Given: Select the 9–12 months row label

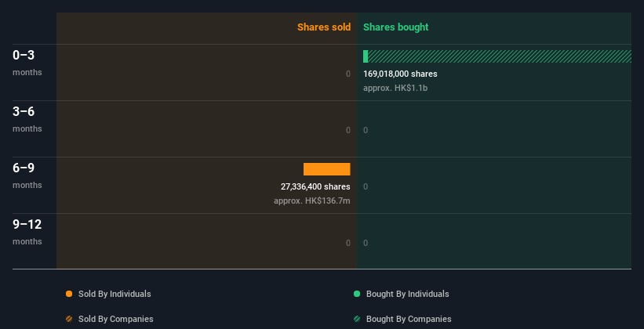Looking at the screenshot, I should click(27, 231).
